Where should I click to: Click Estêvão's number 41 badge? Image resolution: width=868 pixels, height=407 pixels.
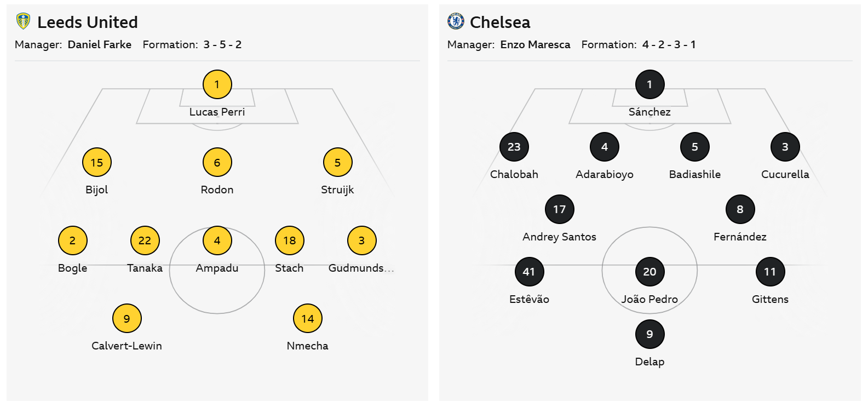tap(529, 272)
